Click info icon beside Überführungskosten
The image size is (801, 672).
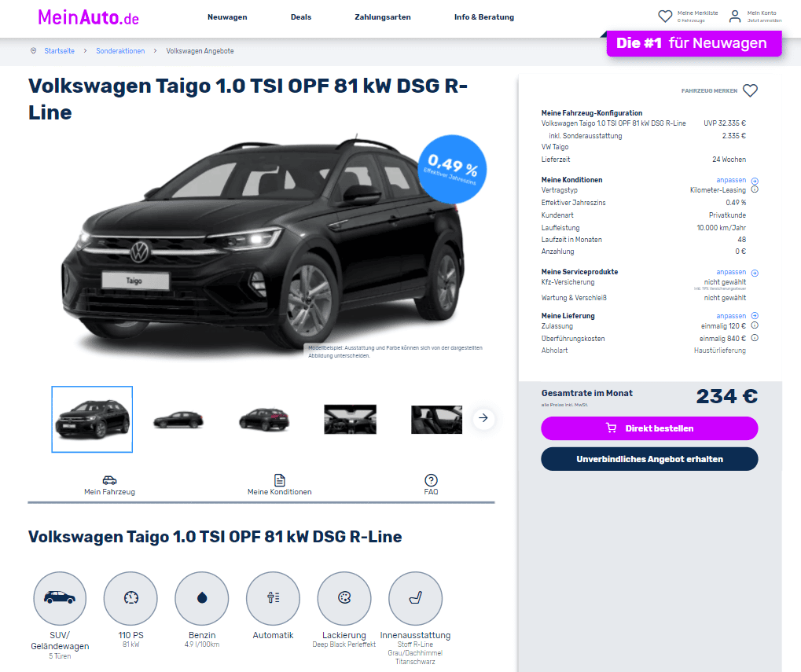pos(755,337)
